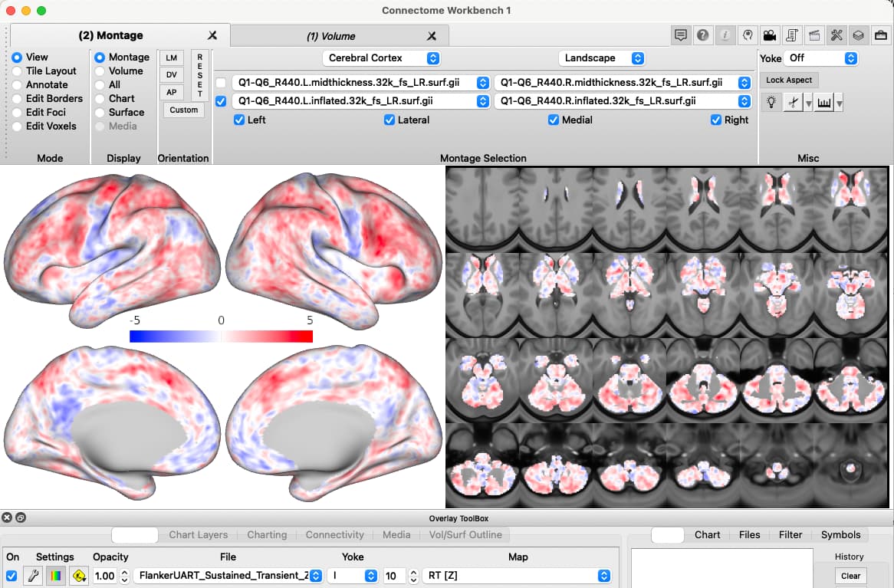894x588 pixels.
Task: Click the yellow diamond overlay construction icon
Action: (x=79, y=576)
